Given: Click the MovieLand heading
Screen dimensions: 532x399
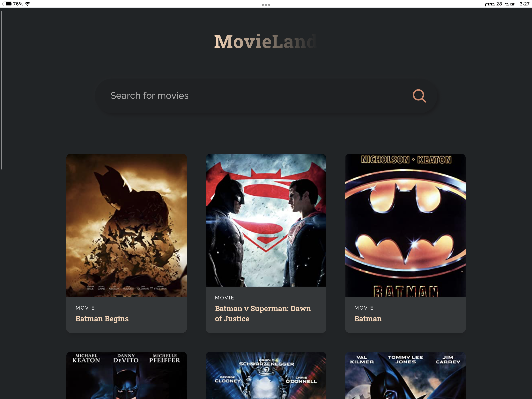Looking at the screenshot, I should click(x=266, y=41).
